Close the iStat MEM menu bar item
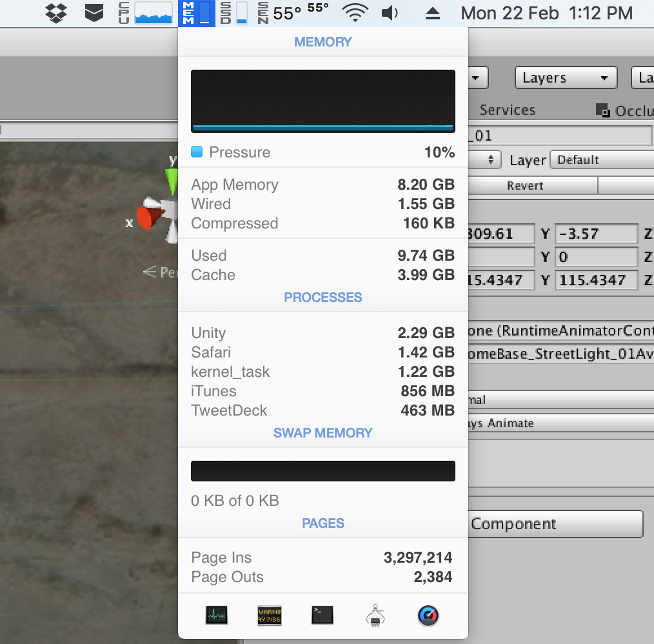Screen dimensions: 654x644 (x=197, y=13)
